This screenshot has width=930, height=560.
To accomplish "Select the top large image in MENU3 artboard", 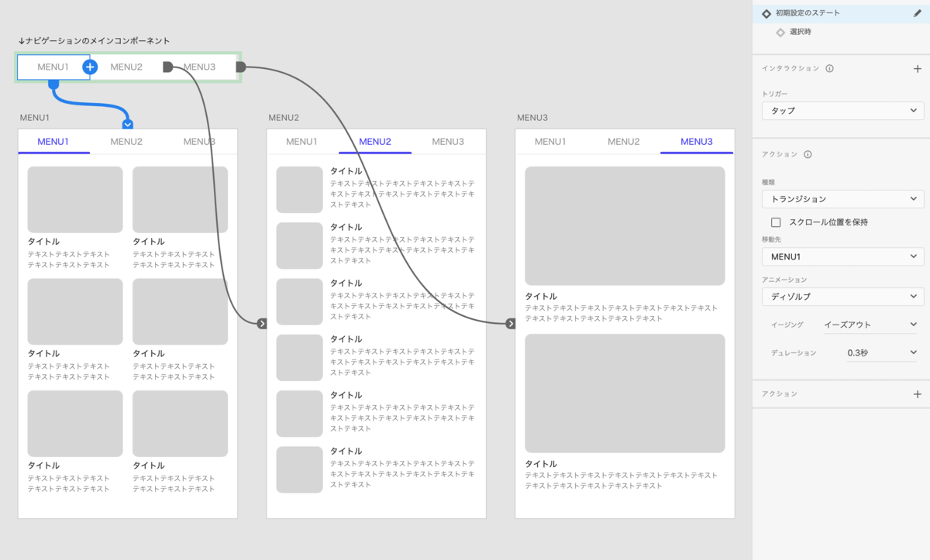I will pyautogui.click(x=625, y=226).
